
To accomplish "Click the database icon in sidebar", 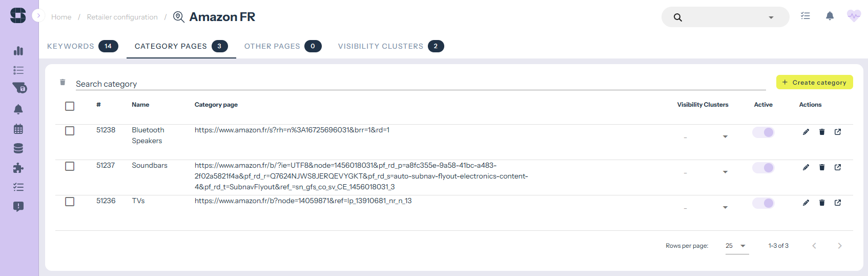I will [18, 148].
